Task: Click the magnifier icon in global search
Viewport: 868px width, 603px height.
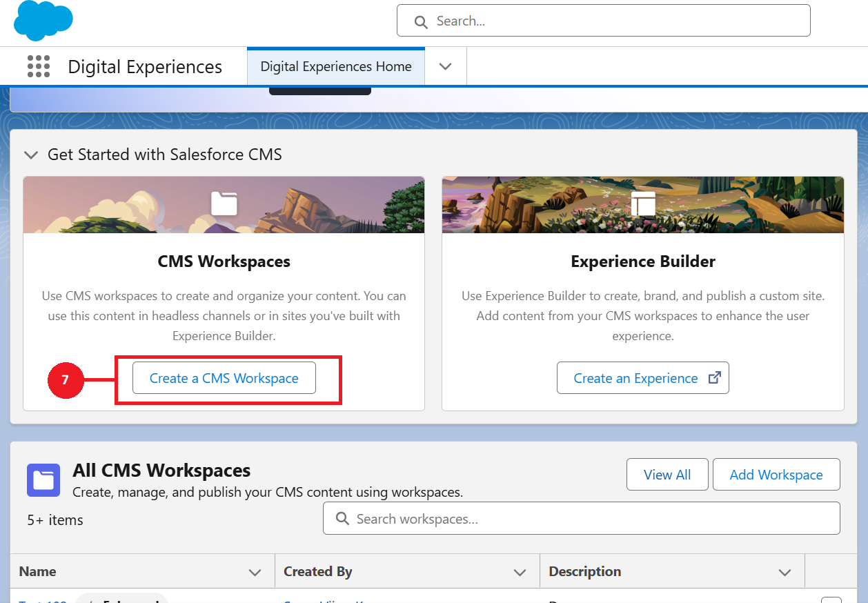Action: [x=421, y=22]
